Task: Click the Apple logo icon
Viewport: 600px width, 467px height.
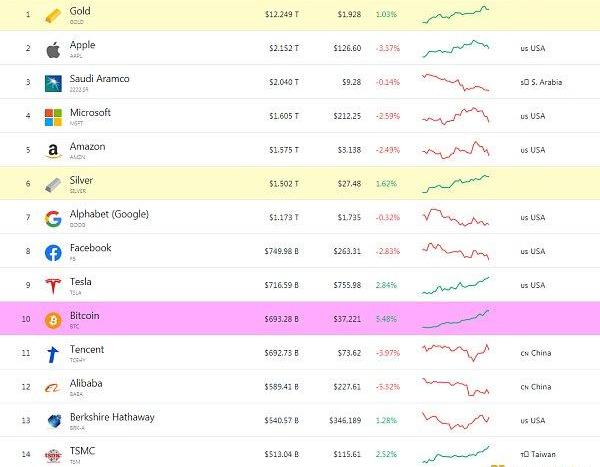Action: pyautogui.click(x=53, y=50)
